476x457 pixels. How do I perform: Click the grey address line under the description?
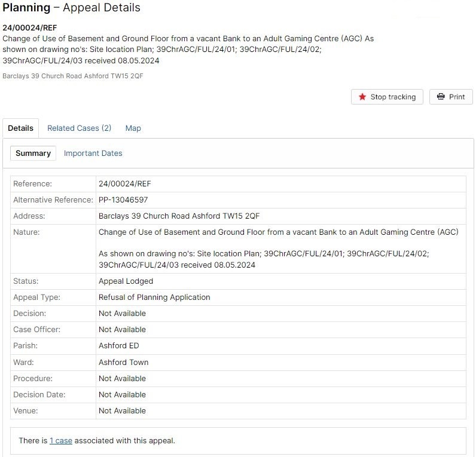72,76
